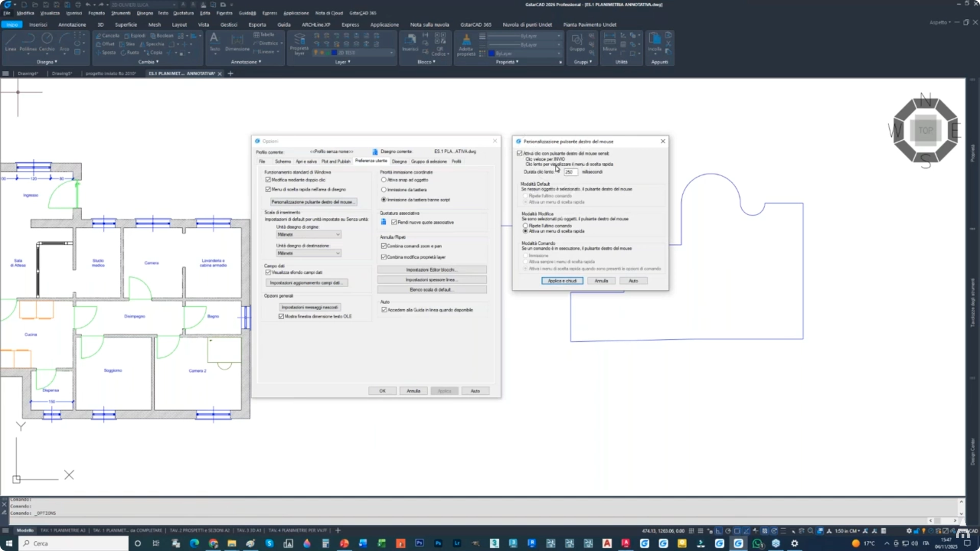The image size is (980, 551).
Task: Toggle 'Modifica mediante doppio clic' checkbox
Action: tap(268, 180)
